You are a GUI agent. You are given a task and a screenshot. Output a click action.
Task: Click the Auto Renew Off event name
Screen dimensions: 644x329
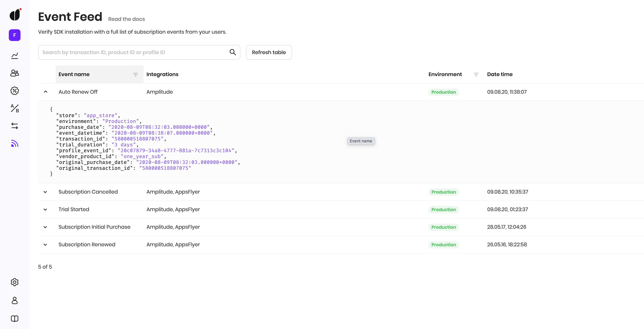tap(78, 92)
